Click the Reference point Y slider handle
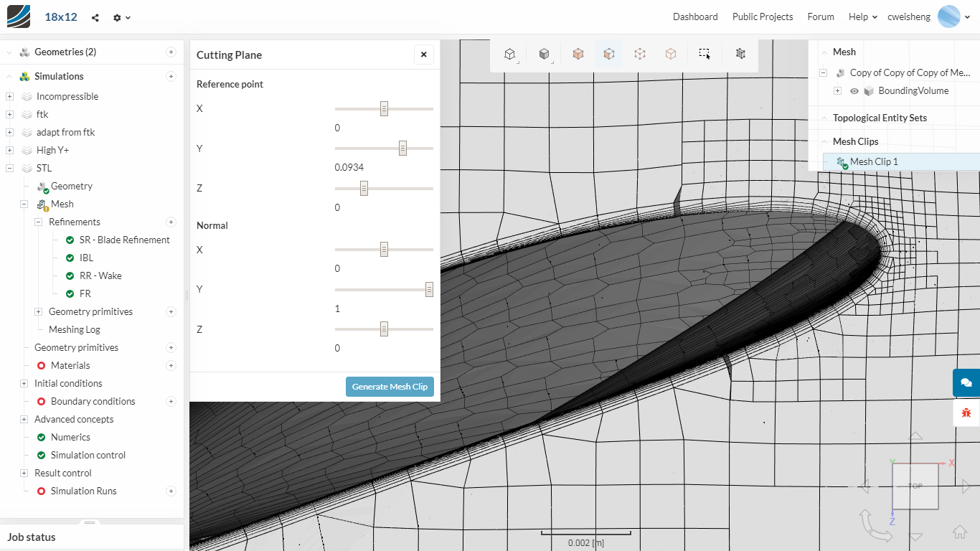The width and height of the screenshot is (980, 551). tap(402, 149)
